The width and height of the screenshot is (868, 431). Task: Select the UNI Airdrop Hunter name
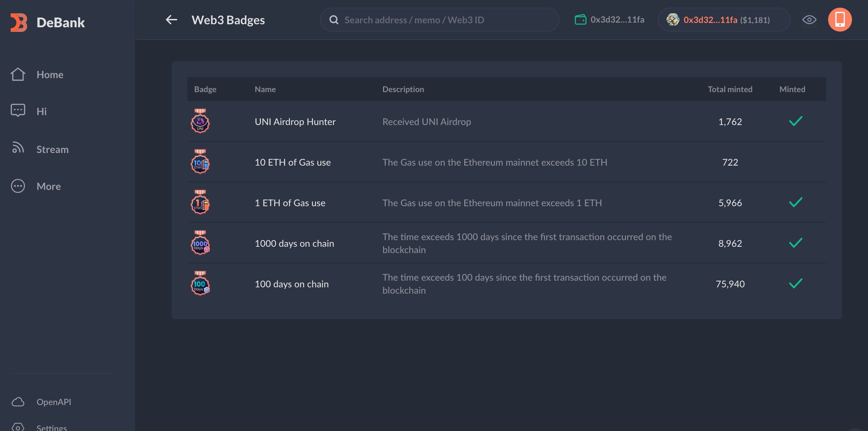295,122
